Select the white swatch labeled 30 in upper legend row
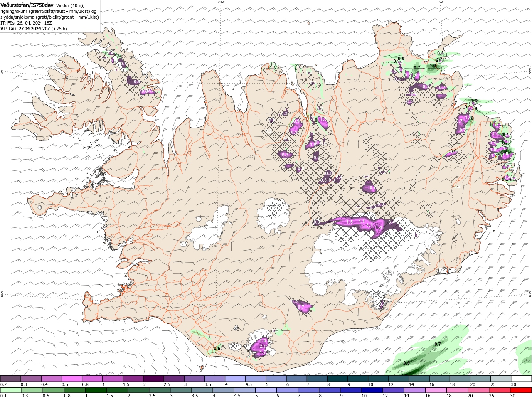 (x=522, y=379)
